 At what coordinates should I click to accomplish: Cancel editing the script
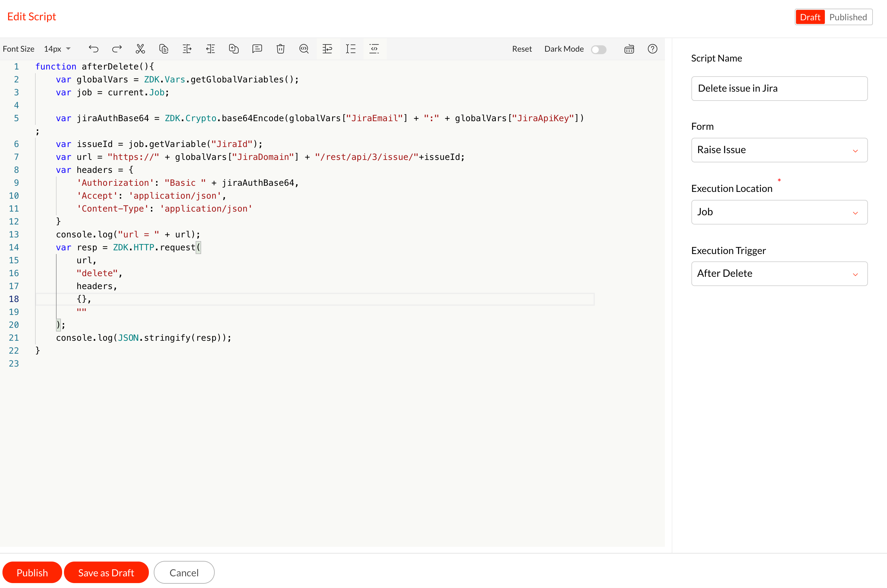click(x=184, y=573)
